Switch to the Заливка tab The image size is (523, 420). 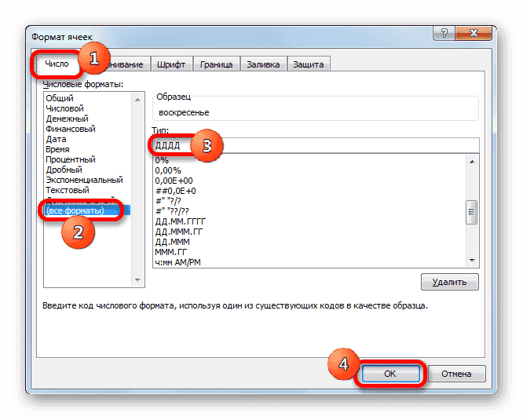click(263, 64)
